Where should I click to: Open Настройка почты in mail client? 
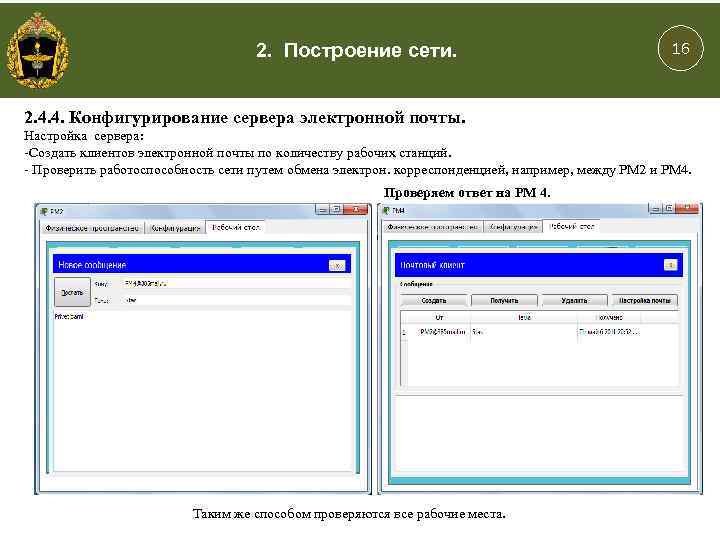tap(645, 300)
